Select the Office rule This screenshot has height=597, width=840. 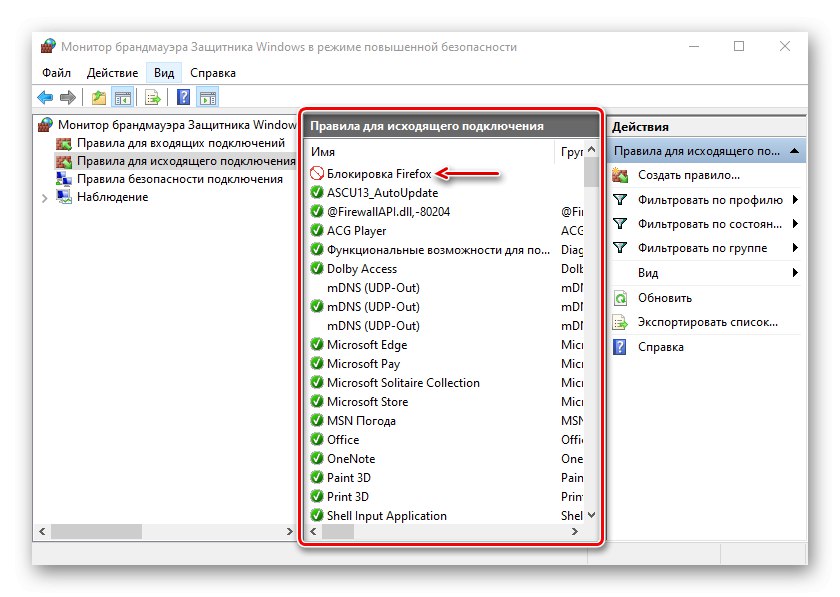coord(343,439)
